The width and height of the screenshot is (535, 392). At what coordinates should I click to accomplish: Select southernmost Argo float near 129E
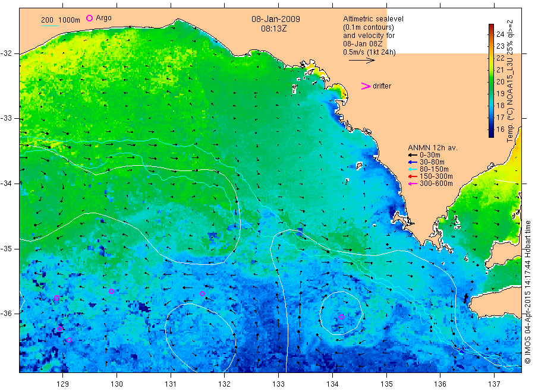point(70,340)
